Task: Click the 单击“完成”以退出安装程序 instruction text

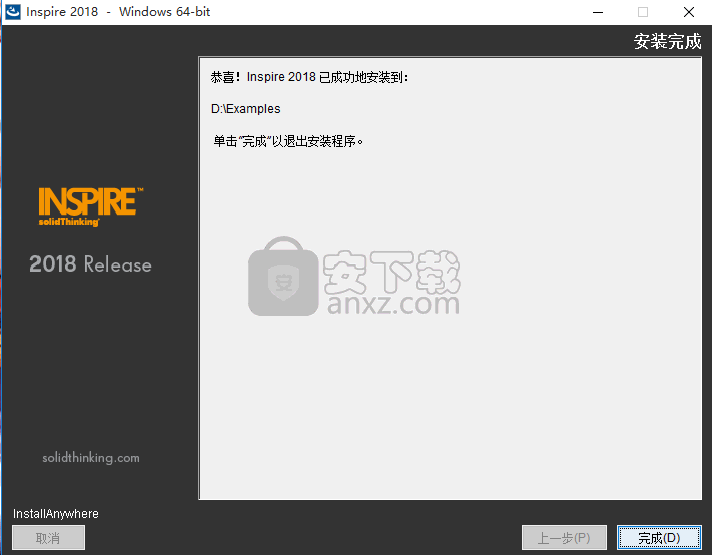Action: point(288,141)
